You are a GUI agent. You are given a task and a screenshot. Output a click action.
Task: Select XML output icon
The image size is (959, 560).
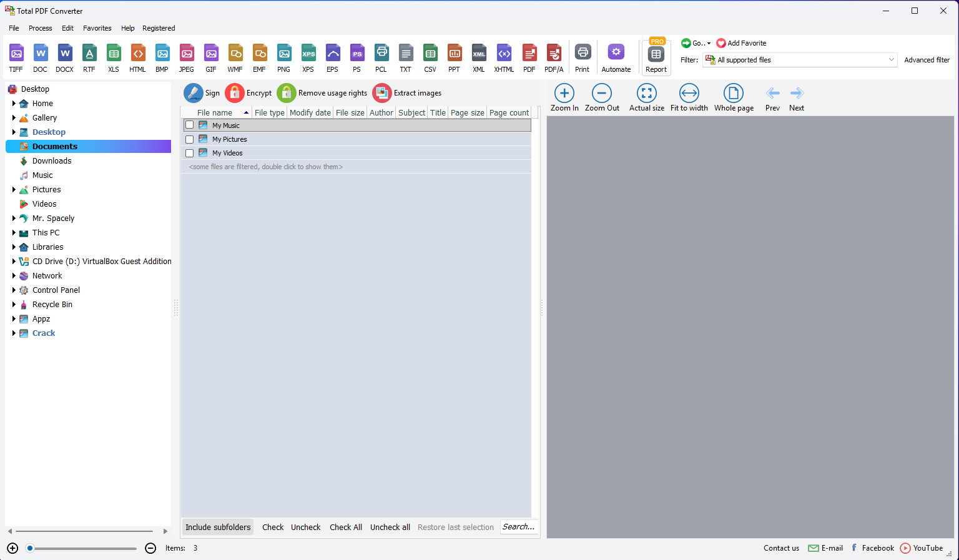[x=479, y=59]
